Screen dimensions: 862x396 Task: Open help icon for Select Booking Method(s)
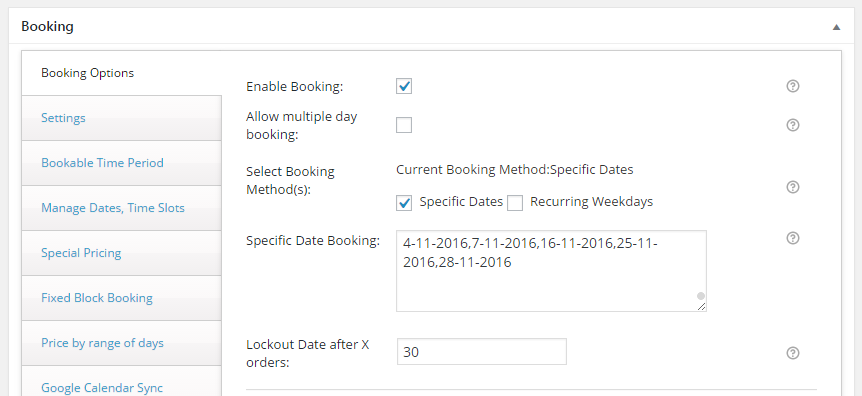793,187
